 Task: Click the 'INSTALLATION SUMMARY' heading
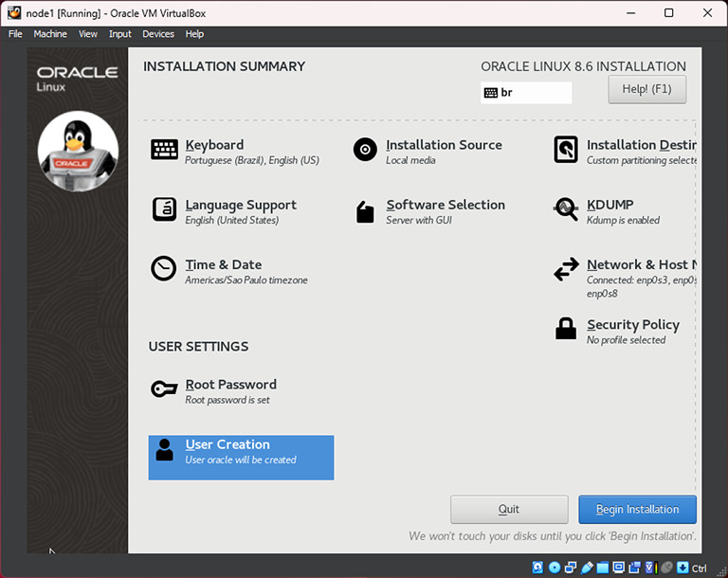click(225, 66)
